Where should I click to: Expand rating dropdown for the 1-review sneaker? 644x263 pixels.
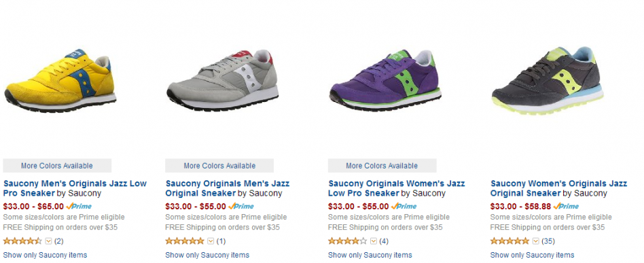click(x=211, y=241)
